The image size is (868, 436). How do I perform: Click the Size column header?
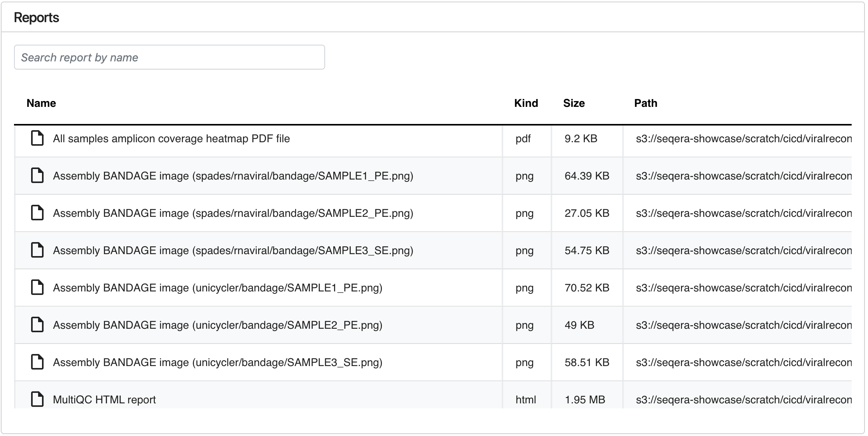tap(574, 103)
